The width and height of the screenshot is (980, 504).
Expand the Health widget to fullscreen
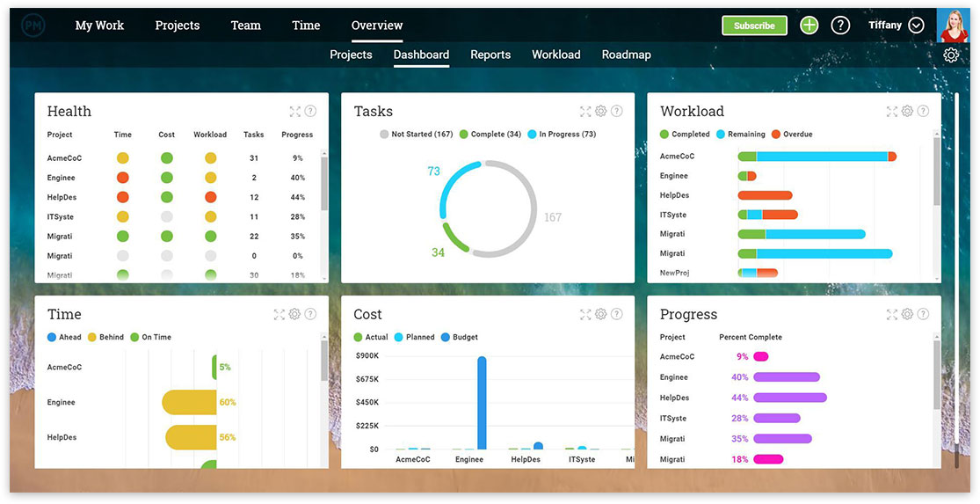pyautogui.click(x=295, y=112)
